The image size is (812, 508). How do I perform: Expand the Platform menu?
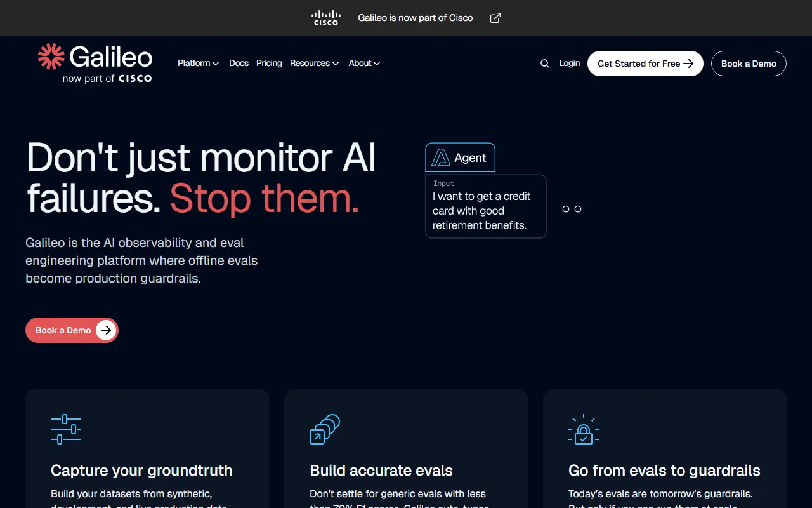[198, 63]
